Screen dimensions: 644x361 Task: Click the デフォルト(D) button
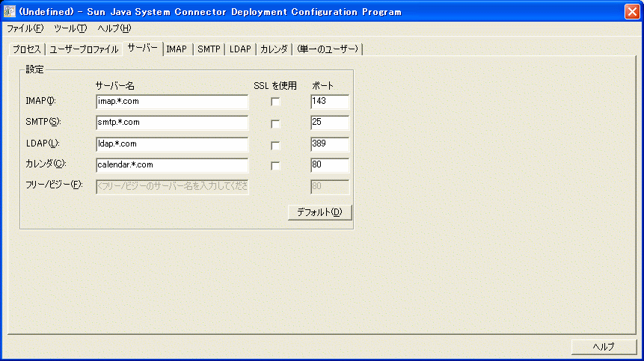320,212
